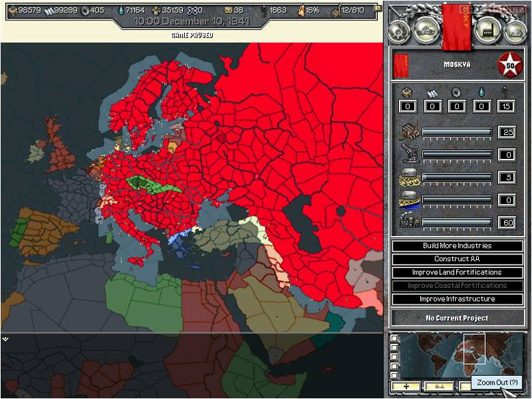Expand the message log arrow at lower left
Screen dimensions: 532x399
pos(5,339)
